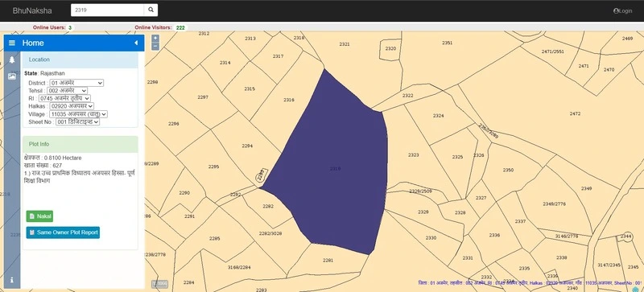The height and width of the screenshot is (292, 644).
Task: Select plot 2290 on the map
Action: point(184,192)
